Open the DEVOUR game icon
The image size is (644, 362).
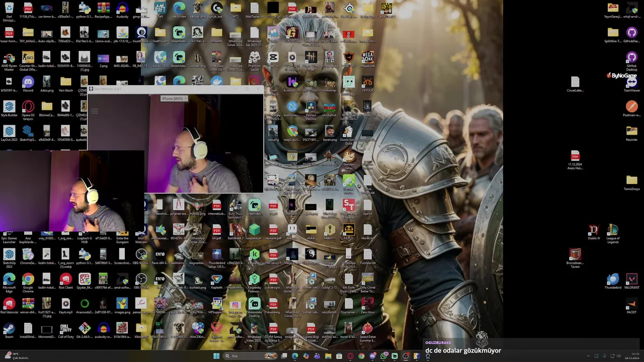coord(368,84)
